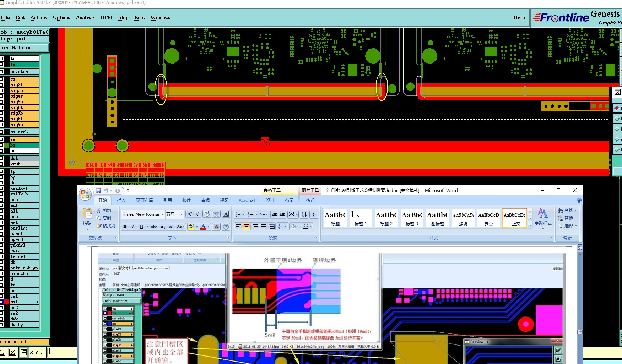Click distributed alignment icon in Word
Image resolution: width=622 pixels, height=364 pixels.
[x=272, y=226]
